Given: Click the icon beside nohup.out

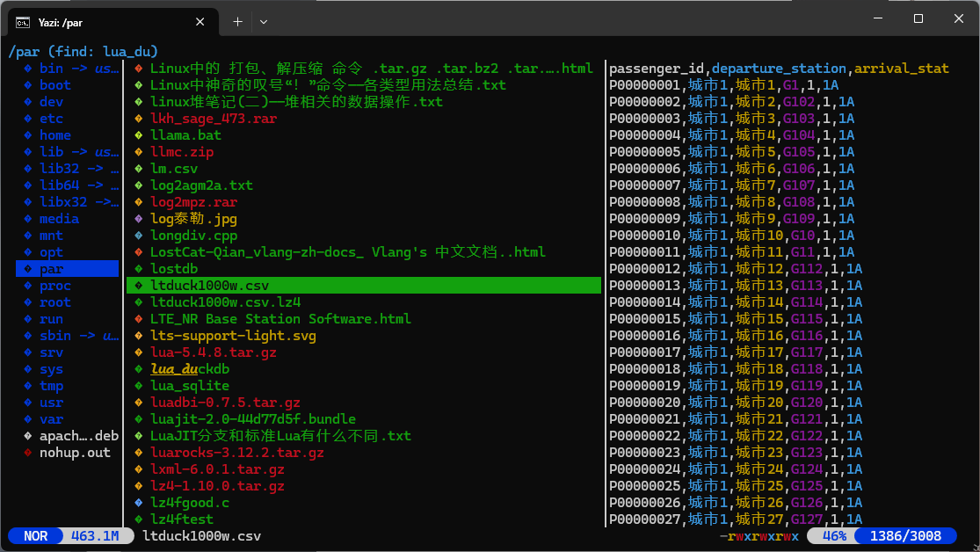Looking at the screenshot, I should click(x=27, y=453).
